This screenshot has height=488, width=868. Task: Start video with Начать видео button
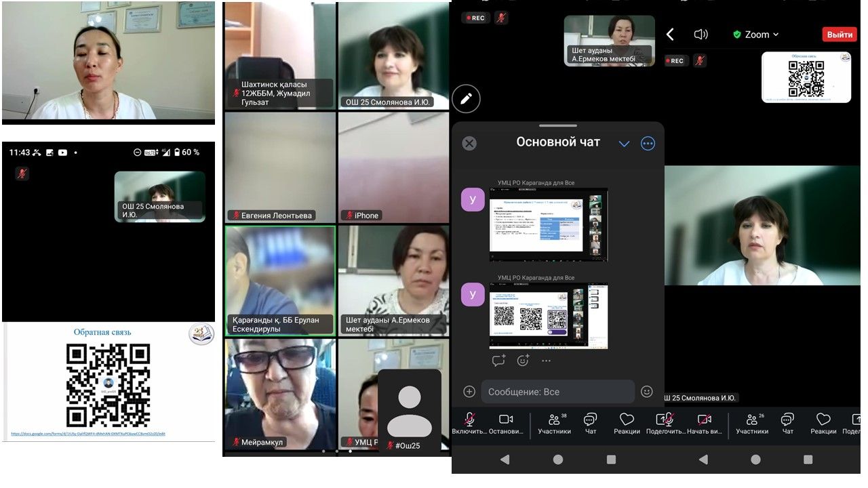705,424
